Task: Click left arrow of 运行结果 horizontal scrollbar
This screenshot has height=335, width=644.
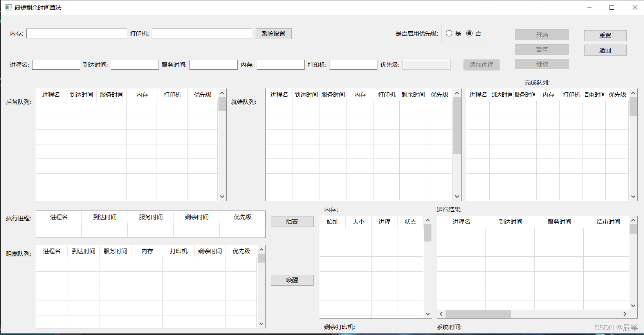Action: point(441,314)
